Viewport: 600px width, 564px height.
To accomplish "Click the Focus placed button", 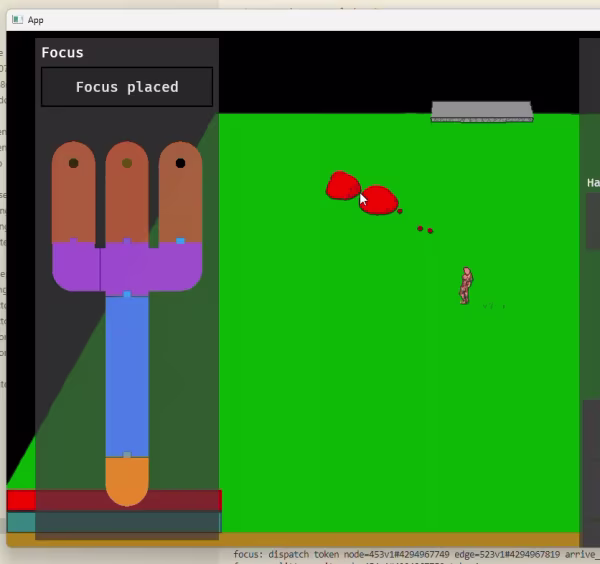I will (127, 87).
